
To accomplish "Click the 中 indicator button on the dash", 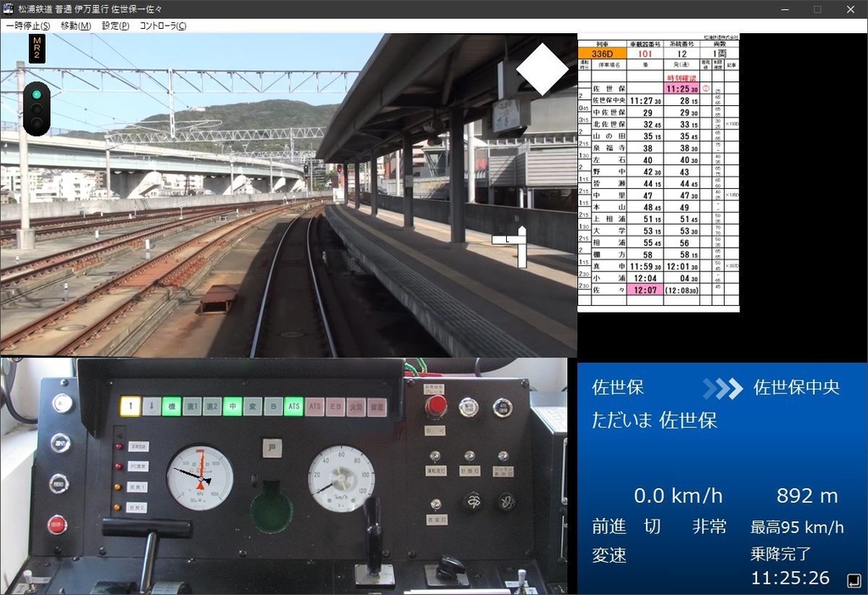I will [233, 405].
